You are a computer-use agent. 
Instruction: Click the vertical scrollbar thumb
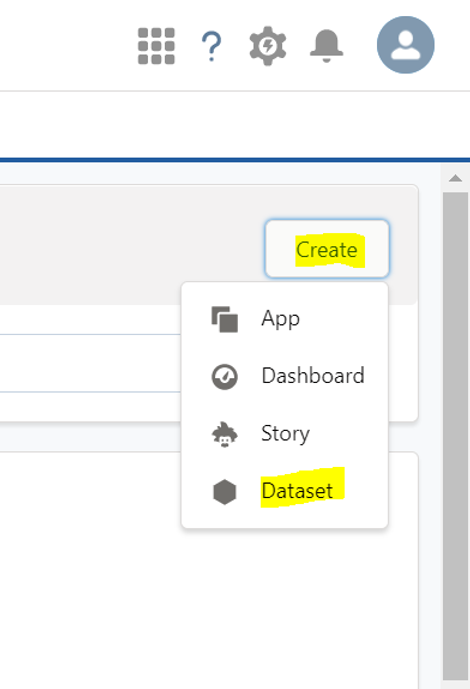(456, 435)
